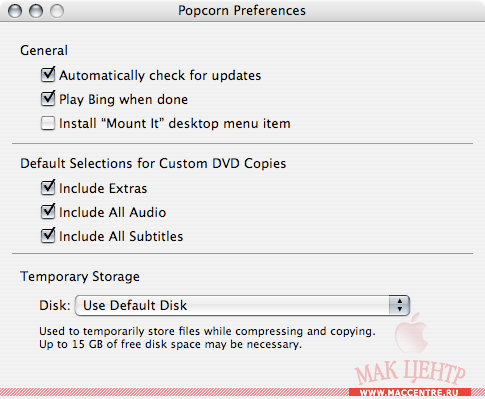Click Default Selections for Custom DVD Copies heading

coord(153,164)
